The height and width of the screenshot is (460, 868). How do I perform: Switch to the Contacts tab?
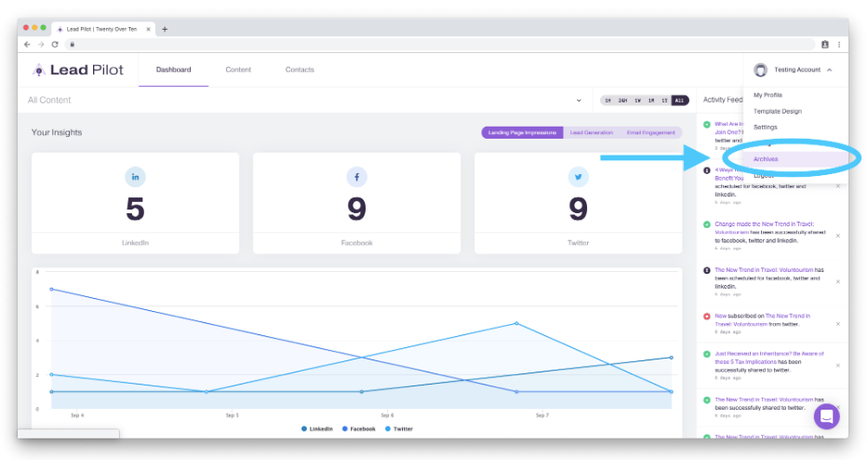tap(300, 70)
